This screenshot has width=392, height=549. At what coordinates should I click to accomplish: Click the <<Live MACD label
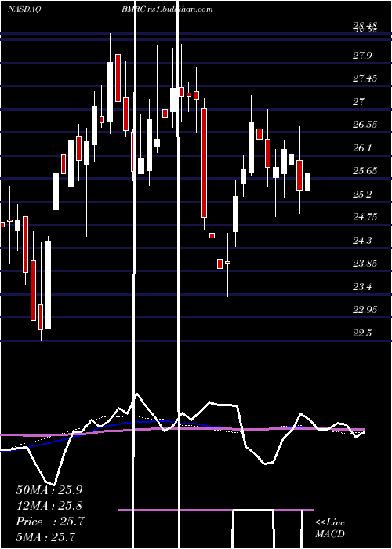[330, 528]
